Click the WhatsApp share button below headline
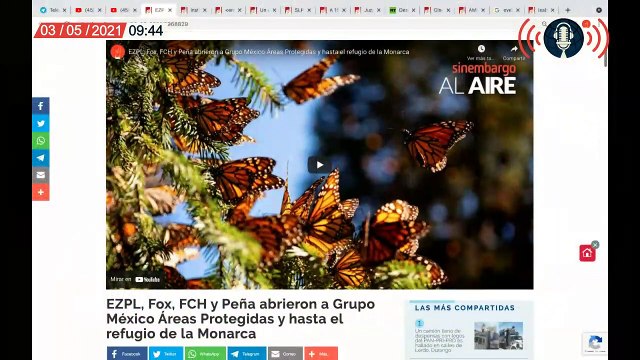The width and height of the screenshot is (640, 360). click(205, 353)
